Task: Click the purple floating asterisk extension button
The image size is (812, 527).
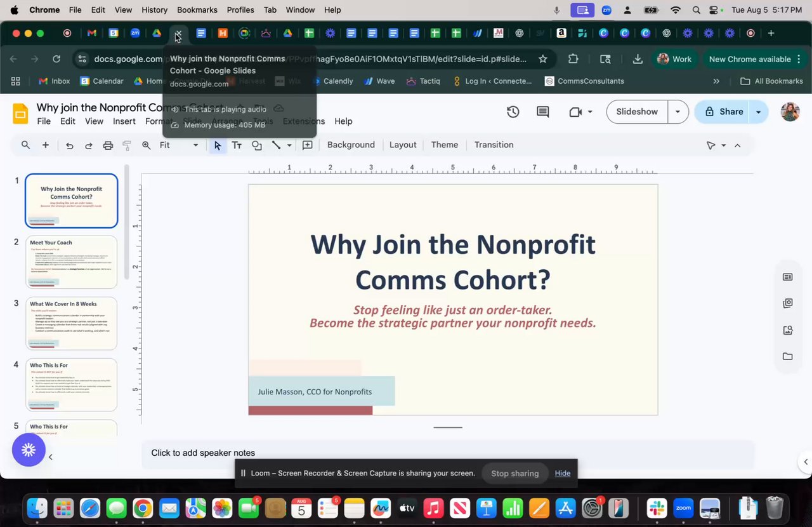Action: pyautogui.click(x=29, y=450)
